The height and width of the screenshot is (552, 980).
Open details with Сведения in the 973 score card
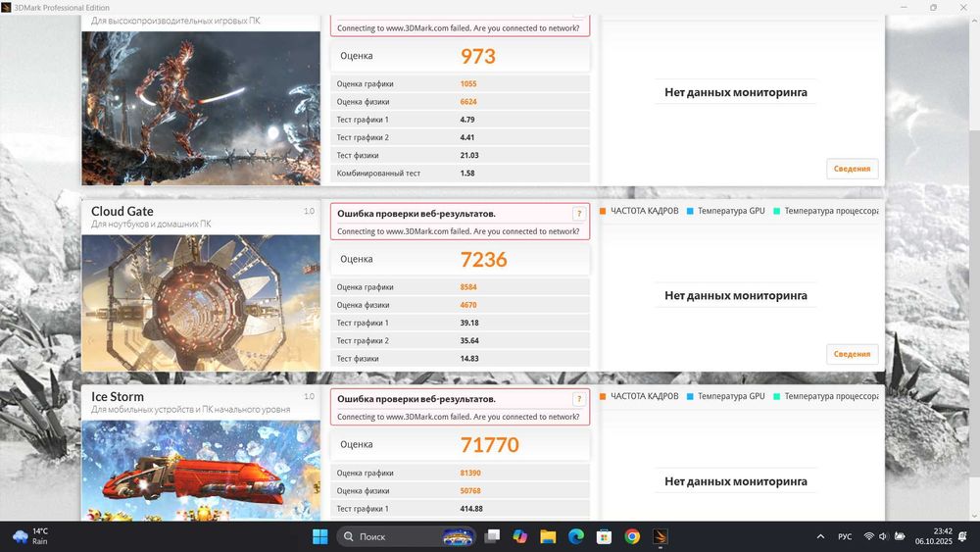(852, 169)
